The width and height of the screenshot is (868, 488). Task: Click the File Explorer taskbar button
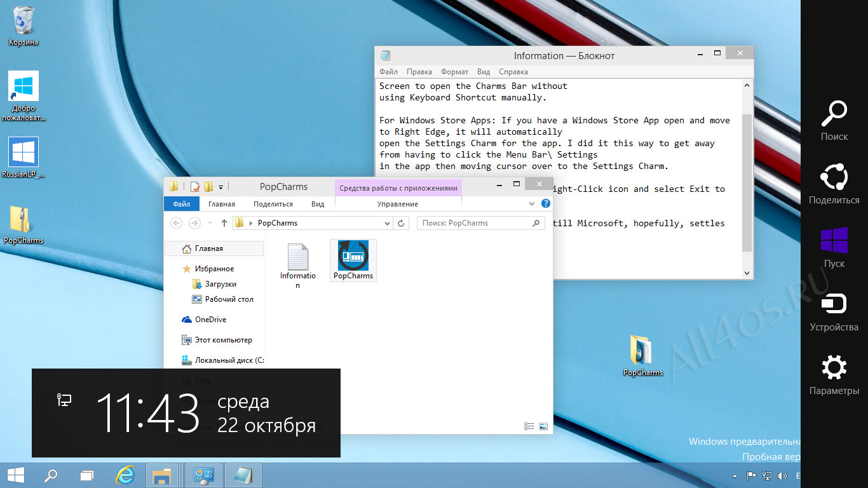[162, 475]
